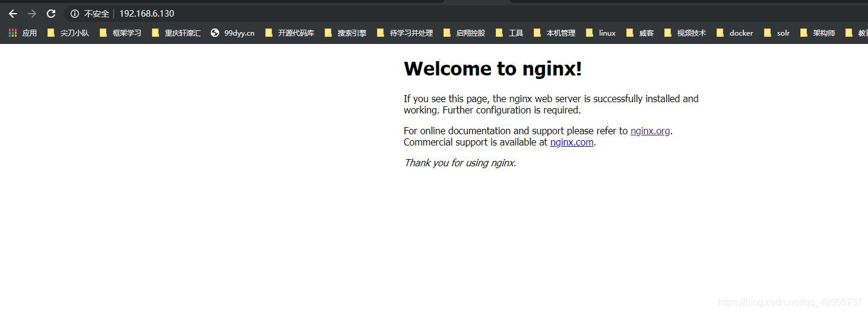Open the 重庆轩滚汇 bookmark folder
The width and height of the screenshot is (868, 313).
(176, 33)
